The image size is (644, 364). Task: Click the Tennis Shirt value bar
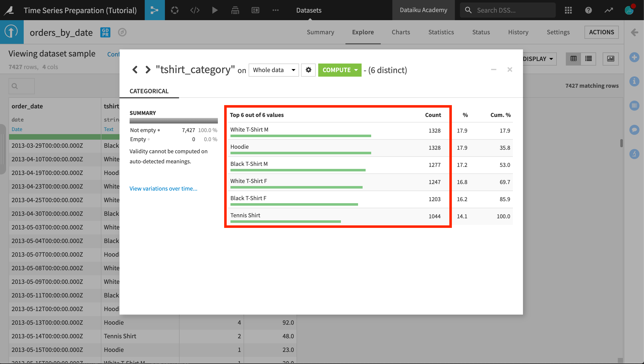pyautogui.click(x=285, y=222)
